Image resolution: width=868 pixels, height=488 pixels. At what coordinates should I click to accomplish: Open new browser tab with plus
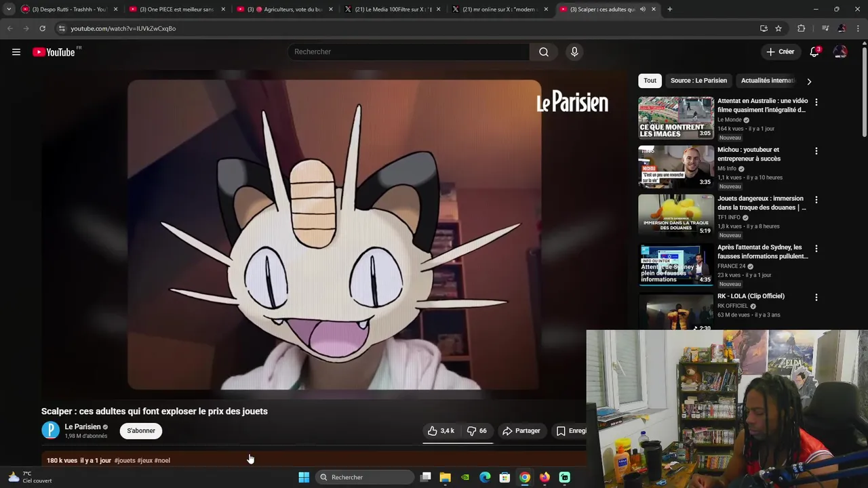pos(669,9)
